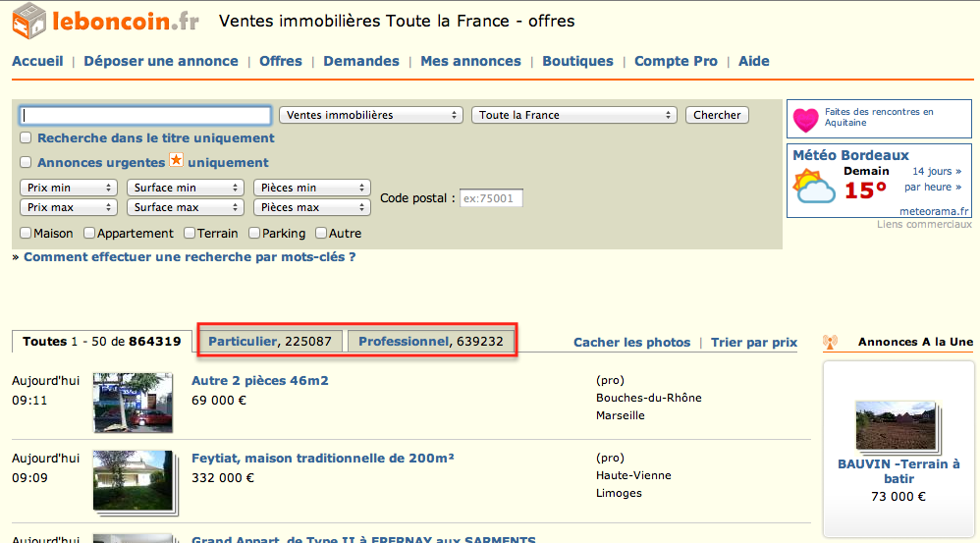This screenshot has height=543, width=980.
Task: Visit the meteorama.fr link
Action: point(935,211)
